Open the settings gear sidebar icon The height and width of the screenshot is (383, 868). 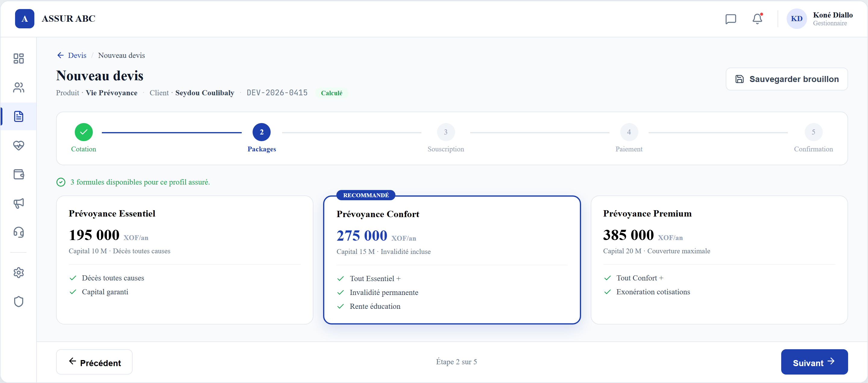[18, 272]
